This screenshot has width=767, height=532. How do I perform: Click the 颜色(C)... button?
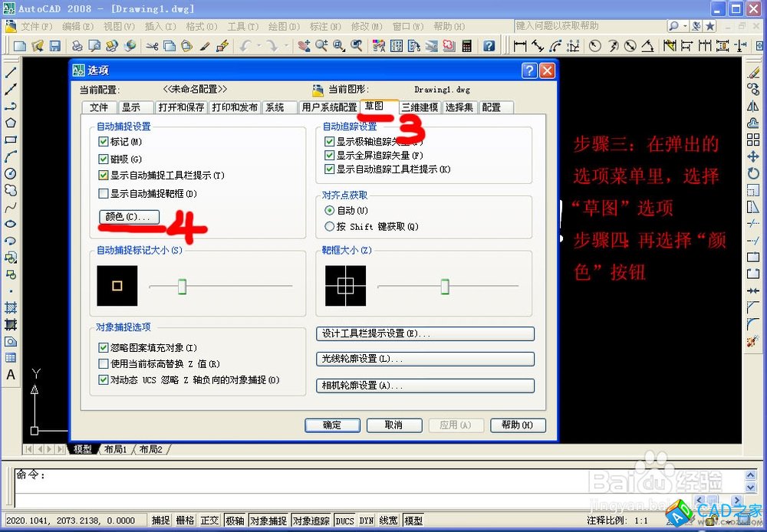(129, 217)
